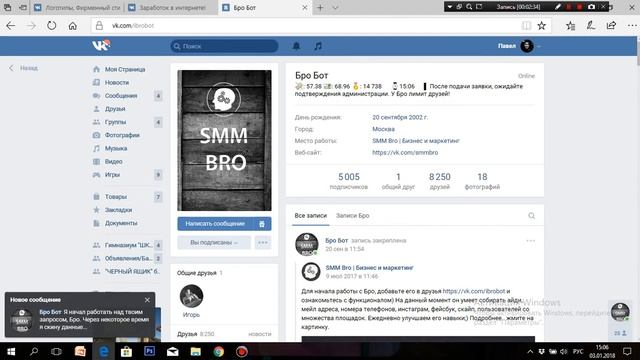Switch to Записи Бро tab

click(x=352, y=216)
